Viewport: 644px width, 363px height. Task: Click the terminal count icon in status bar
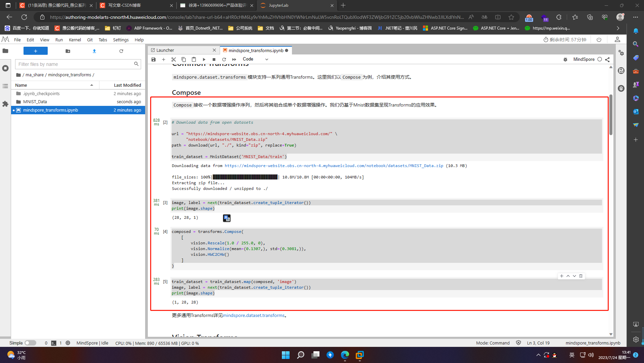coord(54,343)
